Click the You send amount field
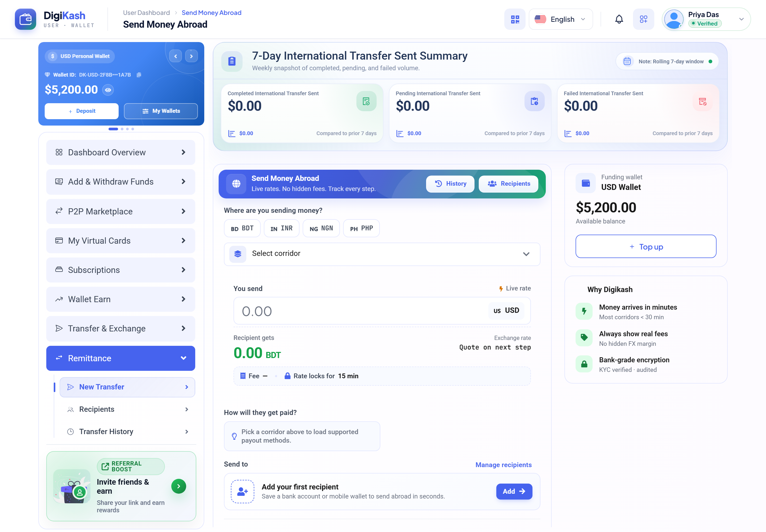766x532 pixels. 382,311
